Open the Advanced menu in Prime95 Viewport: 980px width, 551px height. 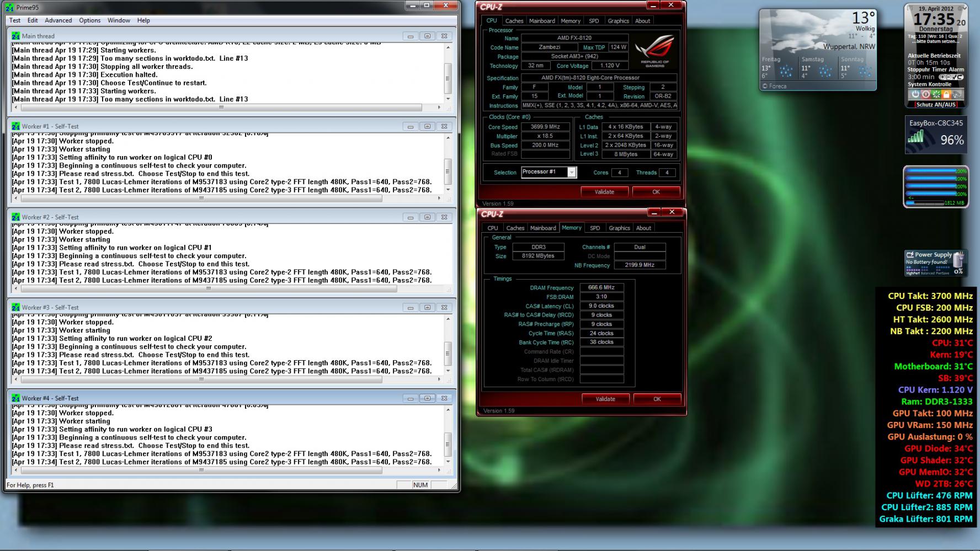58,20
